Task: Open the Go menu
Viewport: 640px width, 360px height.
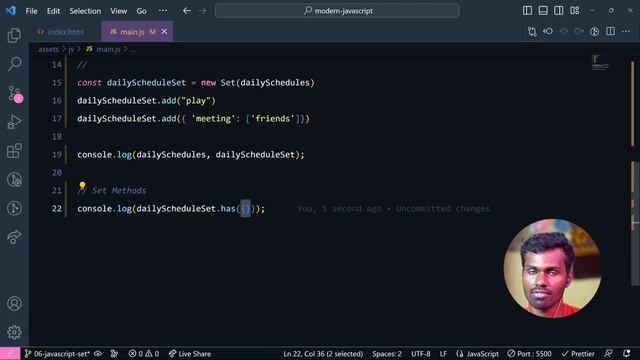Action: tap(142, 11)
